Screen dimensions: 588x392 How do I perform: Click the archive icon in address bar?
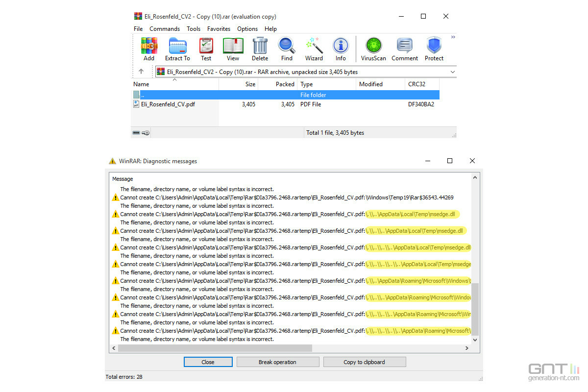[161, 72]
